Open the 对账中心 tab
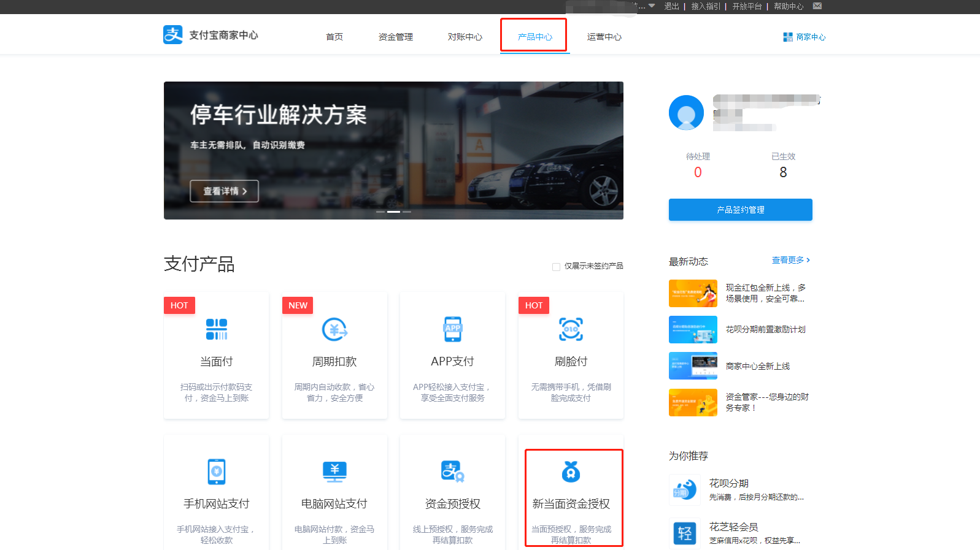This screenshot has width=980, height=550. (x=465, y=37)
